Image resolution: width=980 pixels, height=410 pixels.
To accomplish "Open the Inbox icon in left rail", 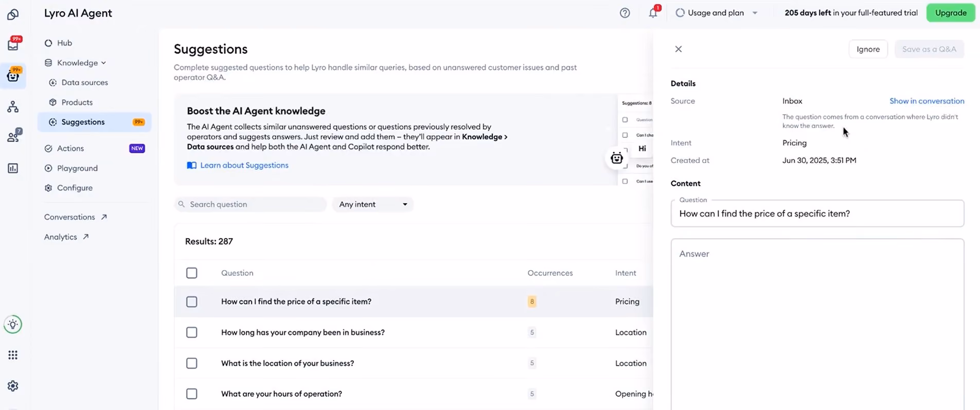I will pos(13,45).
